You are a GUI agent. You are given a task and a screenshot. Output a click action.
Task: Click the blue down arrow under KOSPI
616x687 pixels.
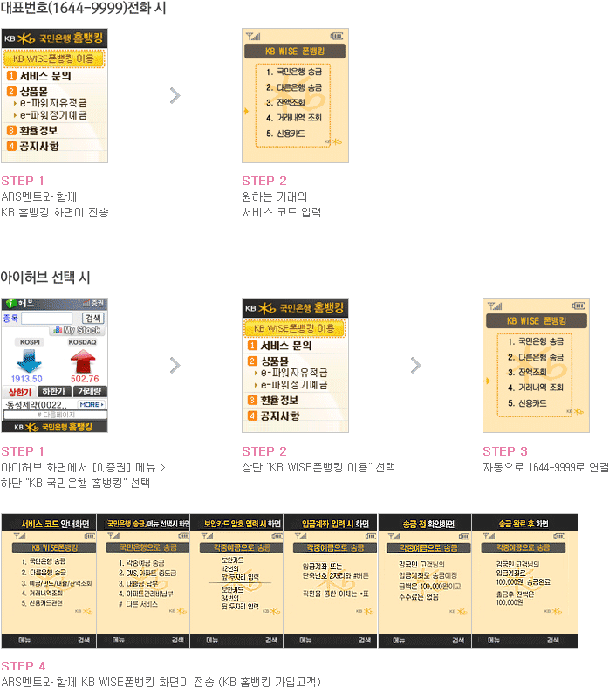(29, 361)
